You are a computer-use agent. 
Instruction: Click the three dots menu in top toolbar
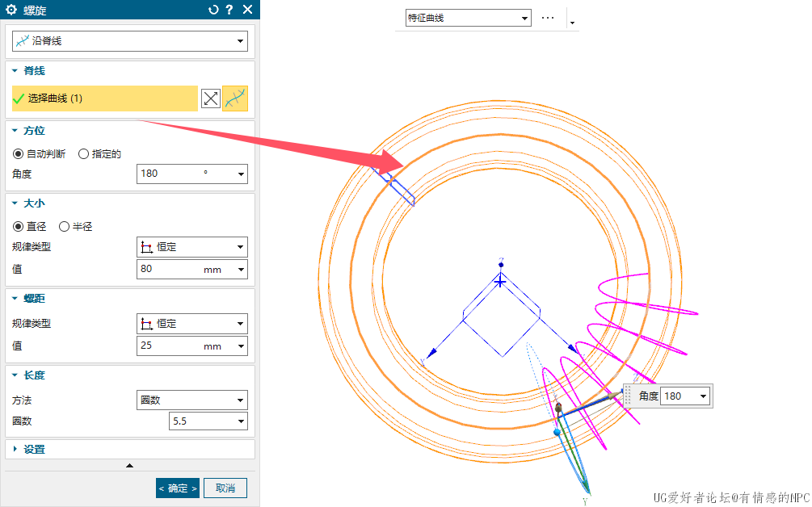point(548,18)
